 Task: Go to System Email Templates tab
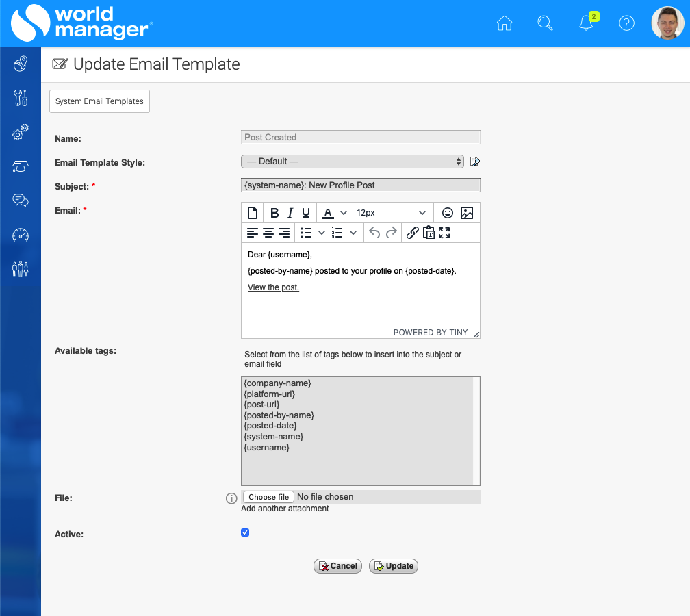click(99, 101)
